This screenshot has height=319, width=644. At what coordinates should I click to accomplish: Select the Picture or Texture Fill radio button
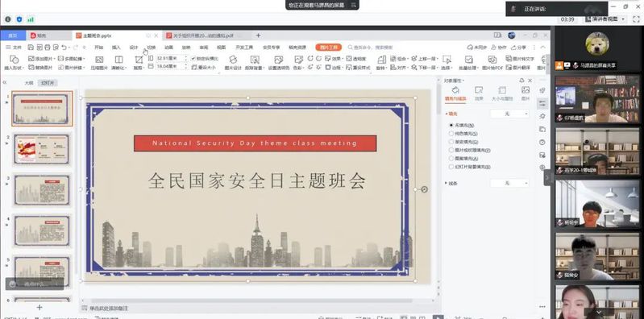point(451,151)
